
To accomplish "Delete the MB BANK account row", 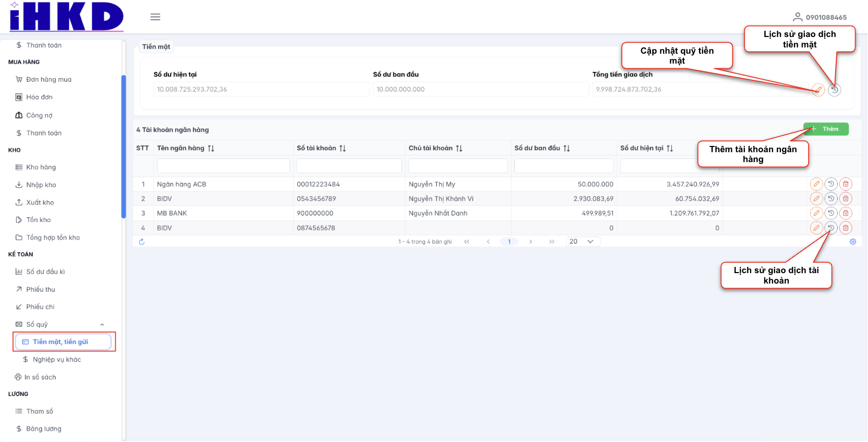I will pos(846,213).
